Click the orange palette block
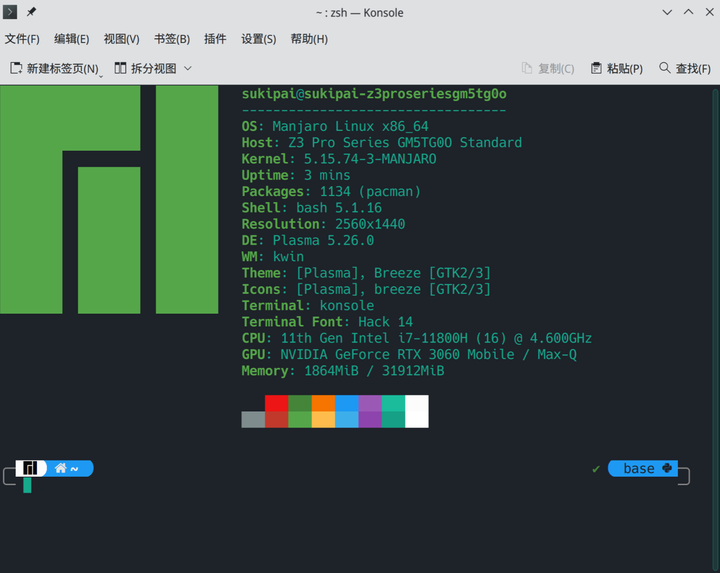The image size is (720, 573). coord(323,403)
